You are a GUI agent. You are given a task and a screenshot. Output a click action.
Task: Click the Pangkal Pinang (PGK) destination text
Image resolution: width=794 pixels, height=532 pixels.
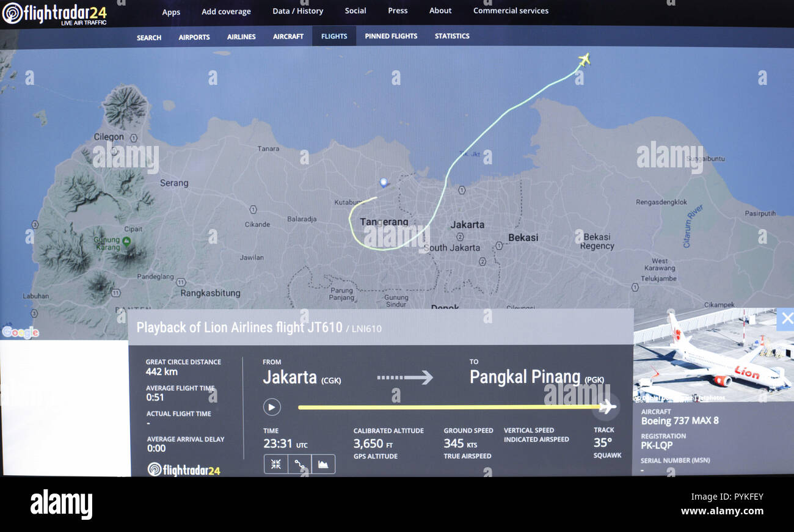[x=537, y=377]
